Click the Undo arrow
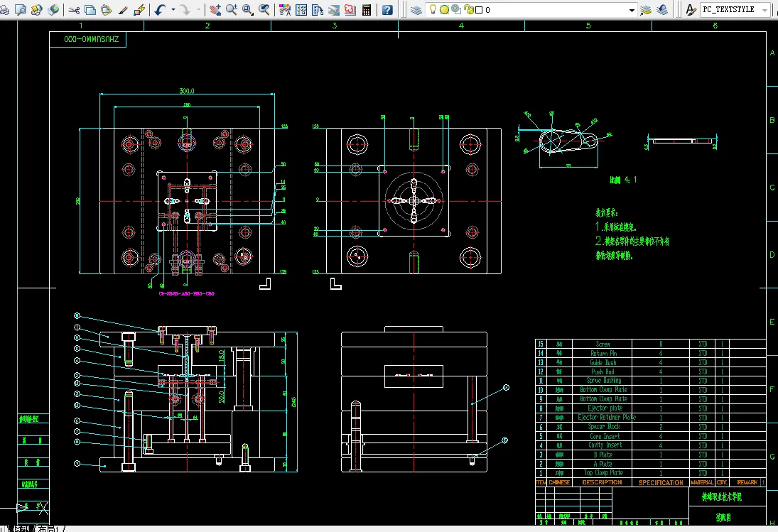Viewport: 778px width, 532px height. click(160, 9)
